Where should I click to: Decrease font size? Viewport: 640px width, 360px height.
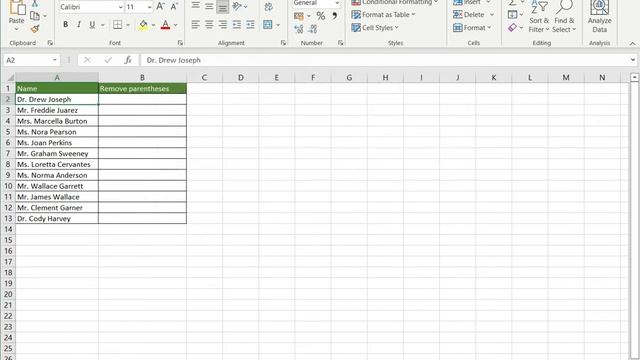pos(174,7)
